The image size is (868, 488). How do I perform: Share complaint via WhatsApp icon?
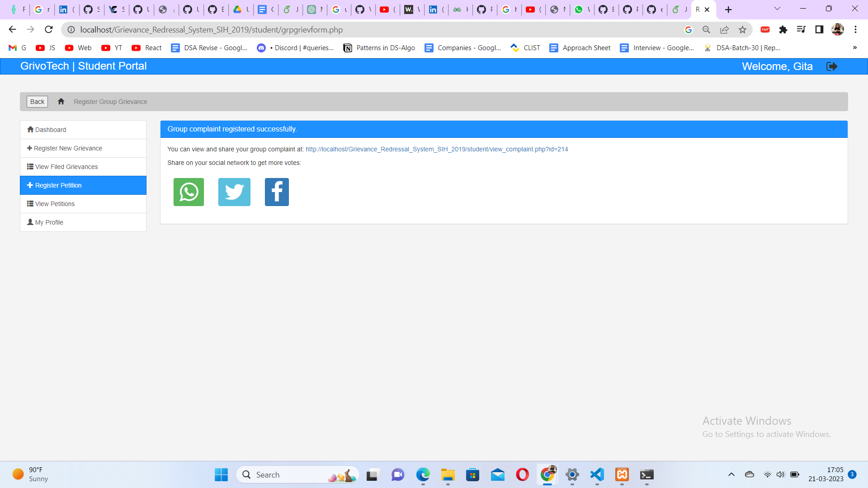[189, 192]
